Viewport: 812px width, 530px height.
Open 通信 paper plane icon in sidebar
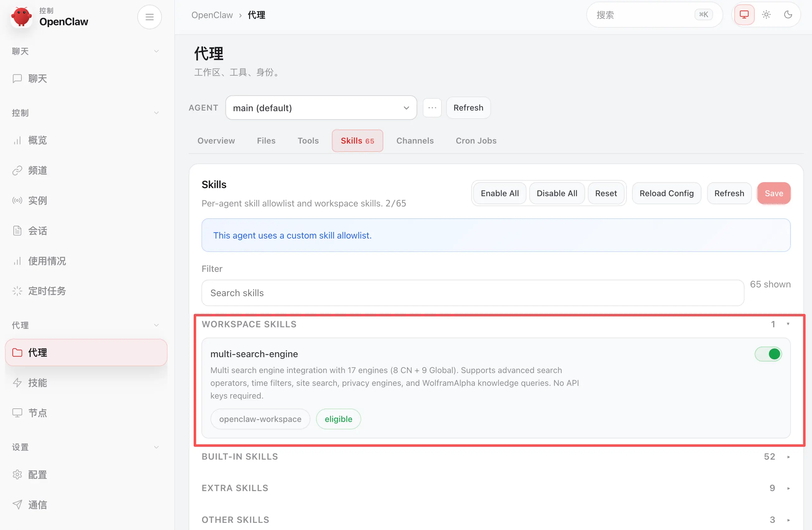click(x=17, y=504)
